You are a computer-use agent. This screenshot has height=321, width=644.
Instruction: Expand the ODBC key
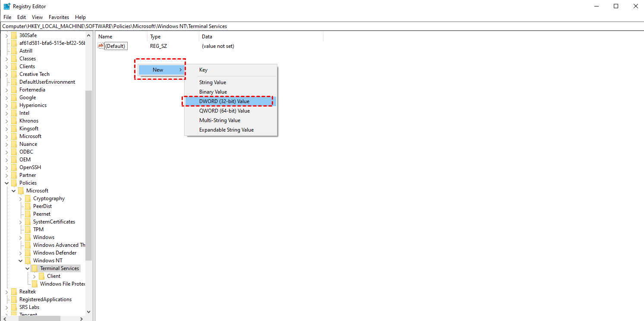point(6,152)
